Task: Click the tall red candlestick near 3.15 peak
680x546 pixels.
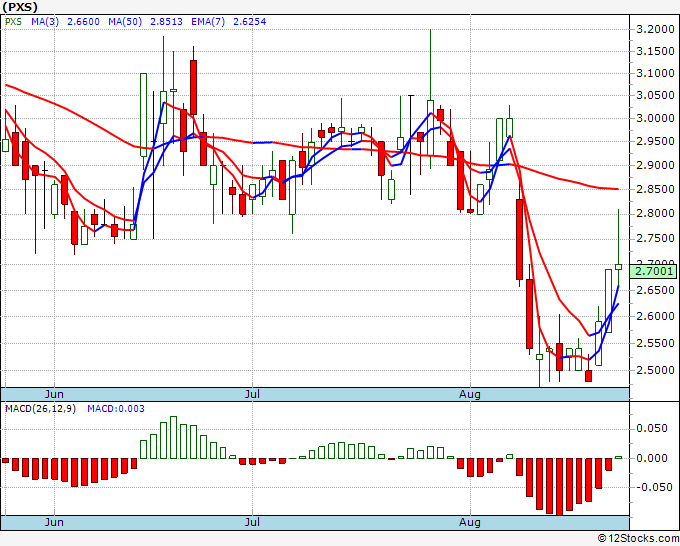Action: coord(193,88)
